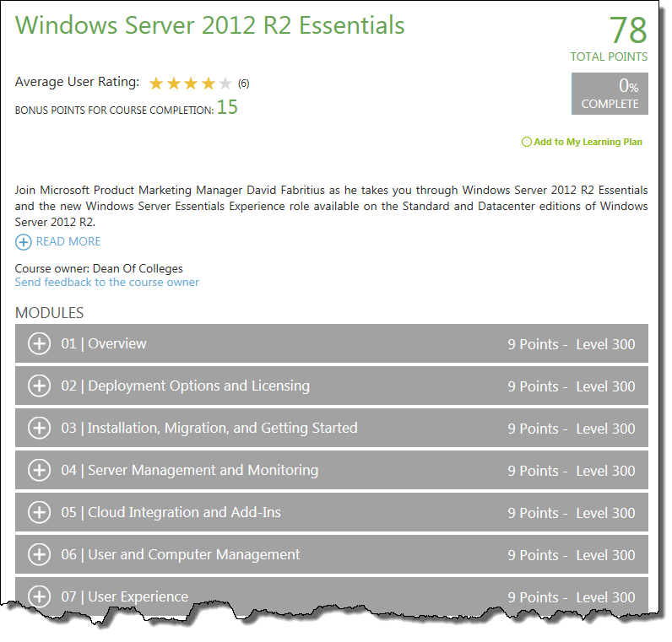Open User Experience module title
The height and width of the screenshot is (642, 672).
click(138, 596)
